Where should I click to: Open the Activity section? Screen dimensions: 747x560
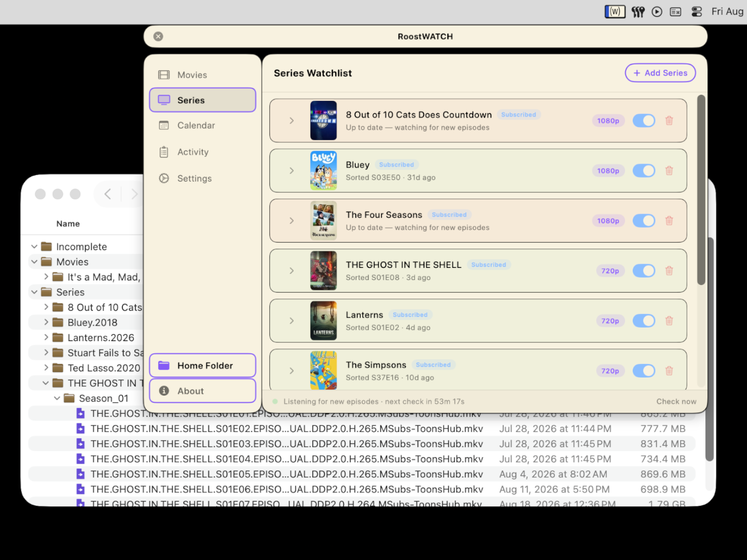coord(203,152)
